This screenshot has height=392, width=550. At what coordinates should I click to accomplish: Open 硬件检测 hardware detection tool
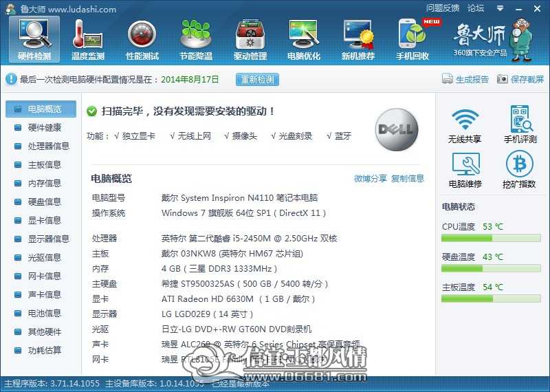(x=34, y=39)
